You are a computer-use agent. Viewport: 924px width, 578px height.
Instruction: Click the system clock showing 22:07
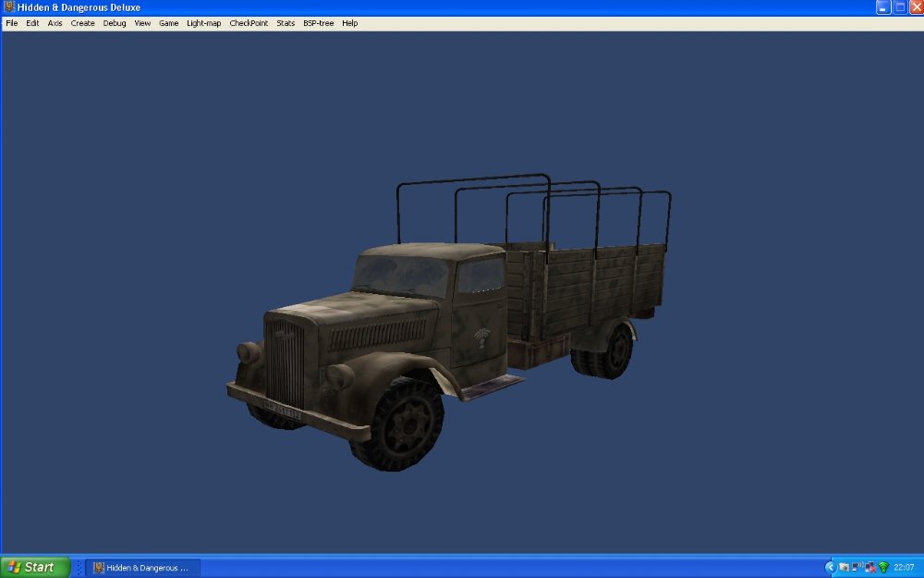tap(904, 567)
